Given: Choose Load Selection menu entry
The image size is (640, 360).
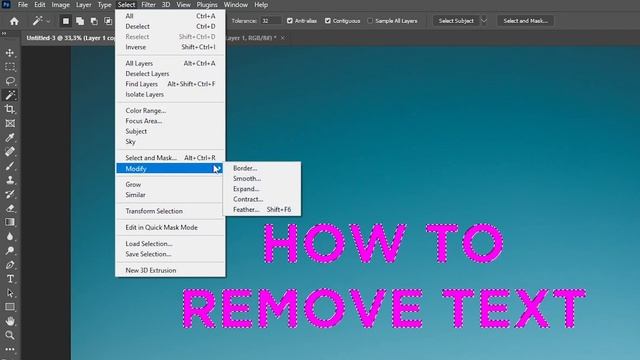Looking at the screenshot, I should (170, 244).
